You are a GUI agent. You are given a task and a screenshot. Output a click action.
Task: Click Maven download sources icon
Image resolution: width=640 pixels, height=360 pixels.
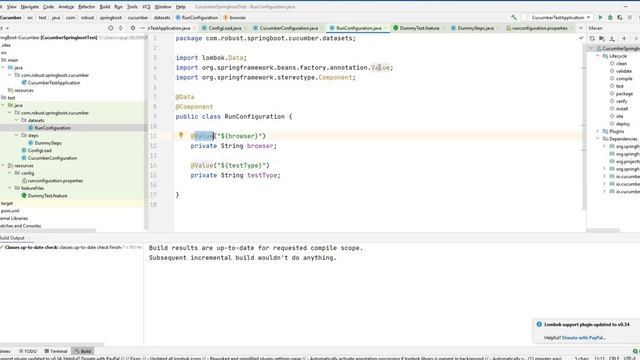point(612,38)
